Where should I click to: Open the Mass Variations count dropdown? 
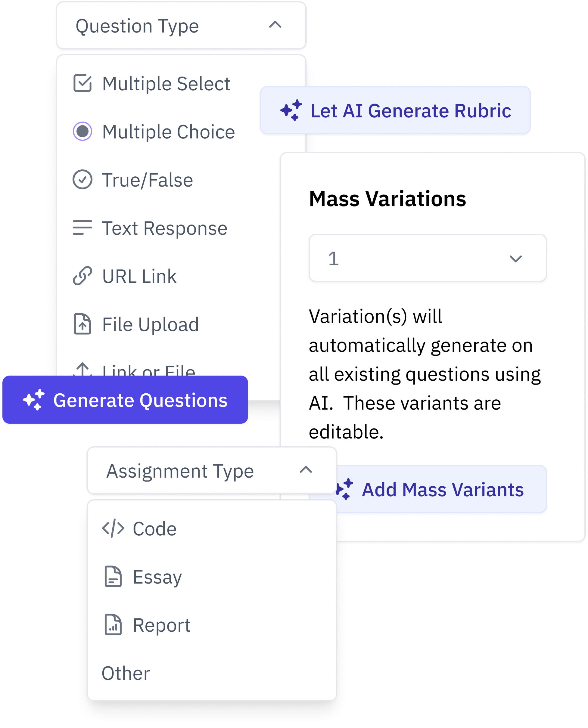pyautogui.click(x=516, y=258)
